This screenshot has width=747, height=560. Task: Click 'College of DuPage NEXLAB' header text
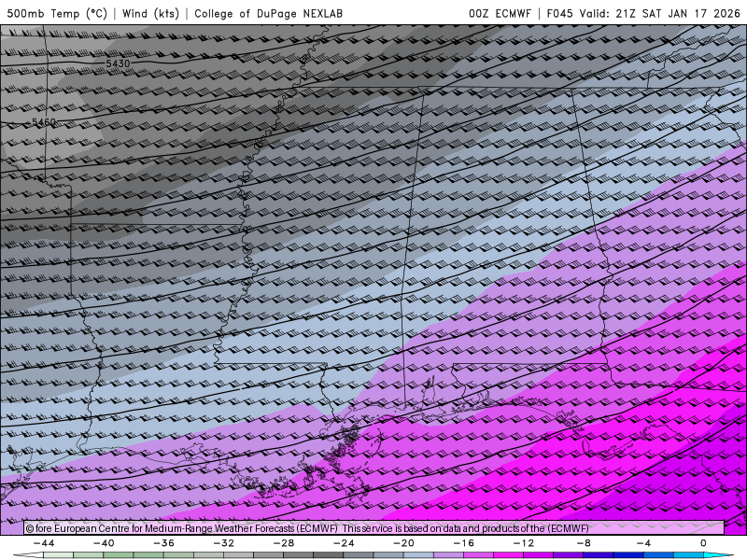click(x=268, y=13)
